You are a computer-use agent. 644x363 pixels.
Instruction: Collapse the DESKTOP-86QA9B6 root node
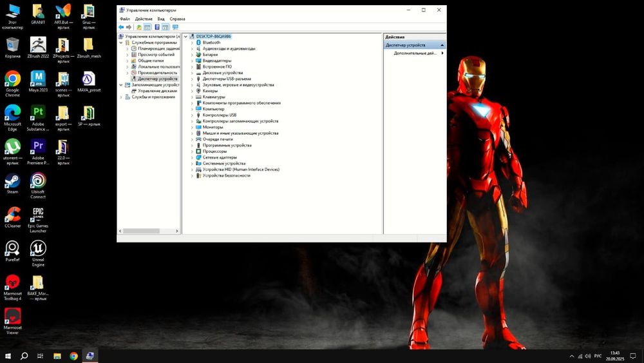(185, 37)
